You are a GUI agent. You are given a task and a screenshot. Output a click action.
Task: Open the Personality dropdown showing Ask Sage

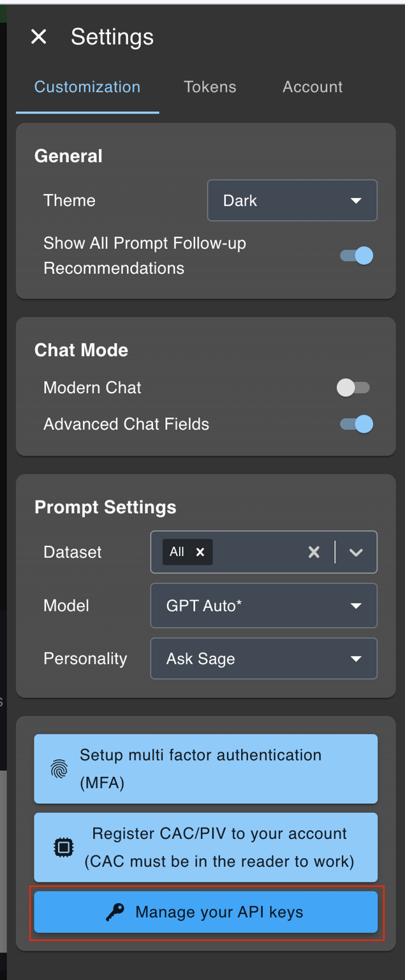(x=263, y=658)
